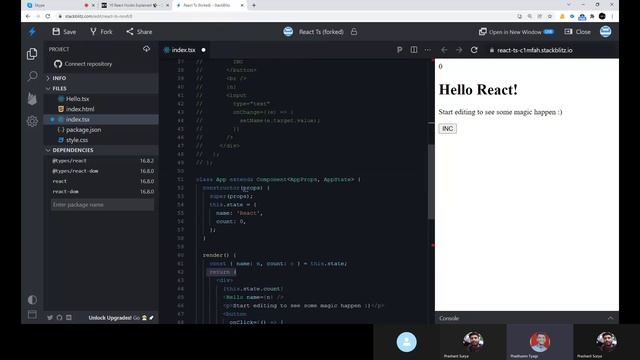Open the Share option
Viewport: 640px width, 360px height.
point(139,32)
